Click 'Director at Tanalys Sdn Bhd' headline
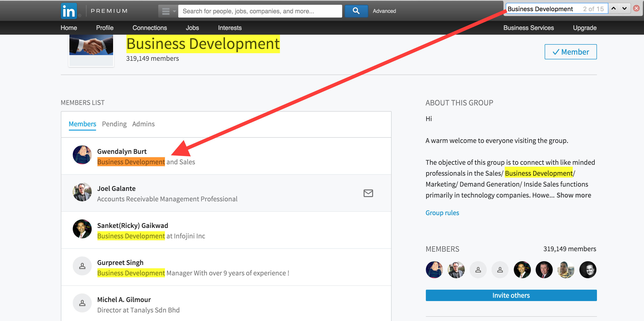 [138, 310]
